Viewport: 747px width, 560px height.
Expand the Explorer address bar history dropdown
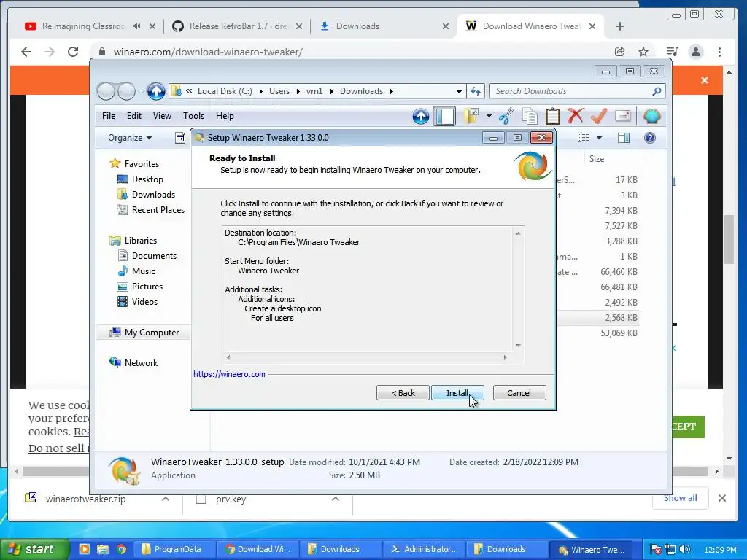coord(459,91)
